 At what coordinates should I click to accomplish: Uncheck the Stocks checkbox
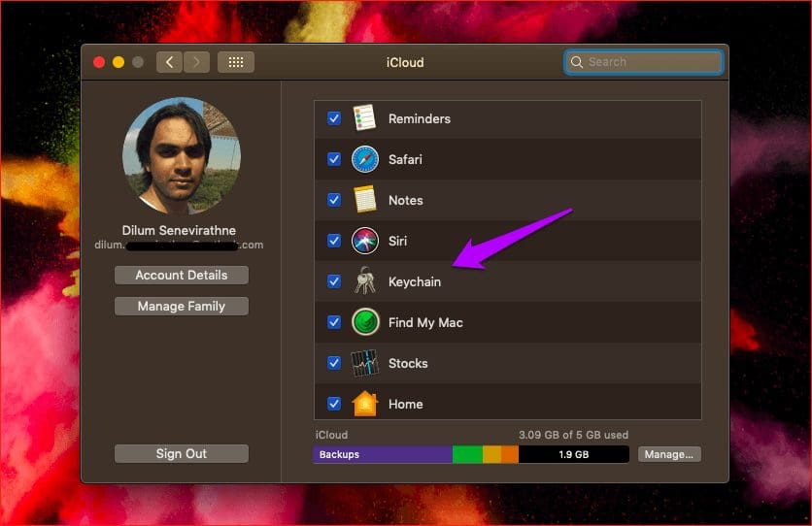coord(334,363)
